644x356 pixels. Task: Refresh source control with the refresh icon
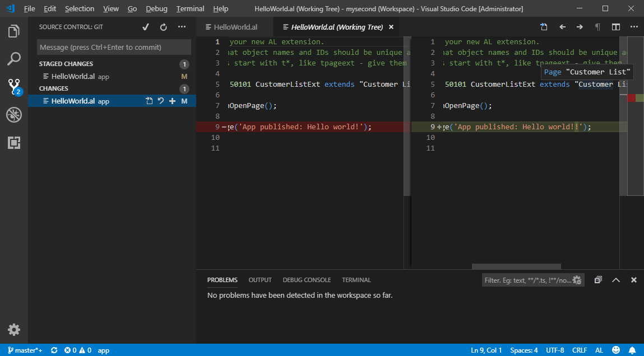(x=164, y=27)
